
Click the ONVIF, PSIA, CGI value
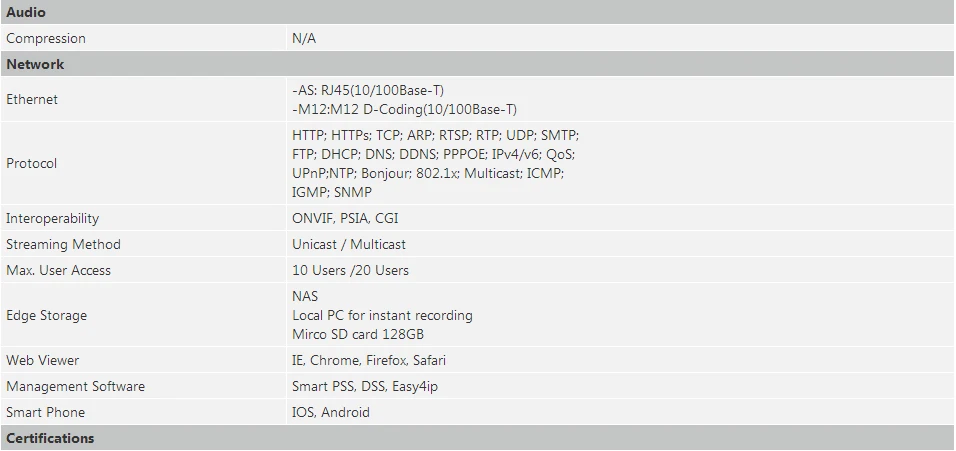(x=345, y=218)
